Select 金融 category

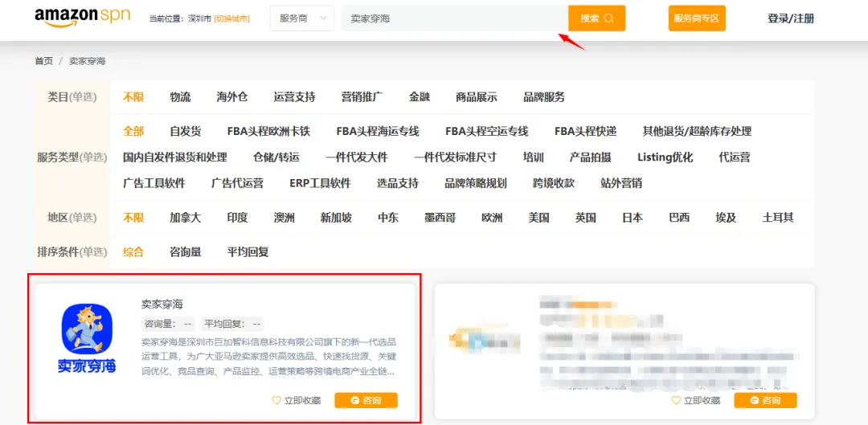tap(420, 97)
